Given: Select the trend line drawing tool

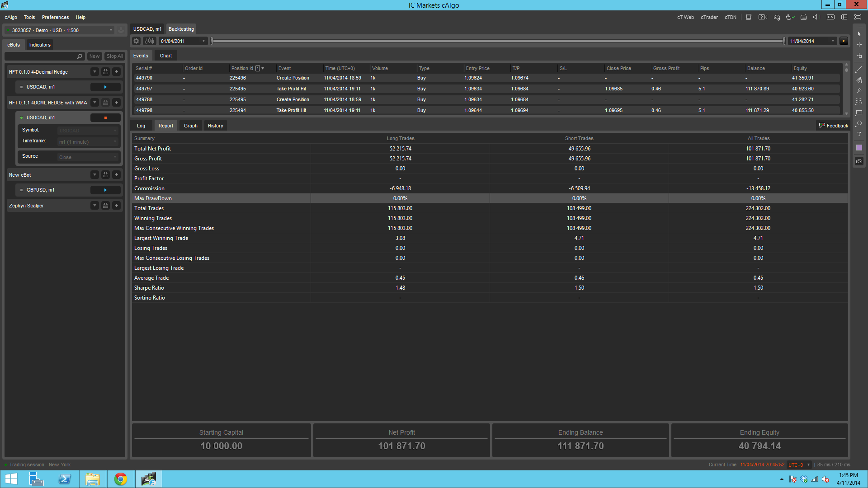Looking at the screenshot, I should [x=859, y=70].
